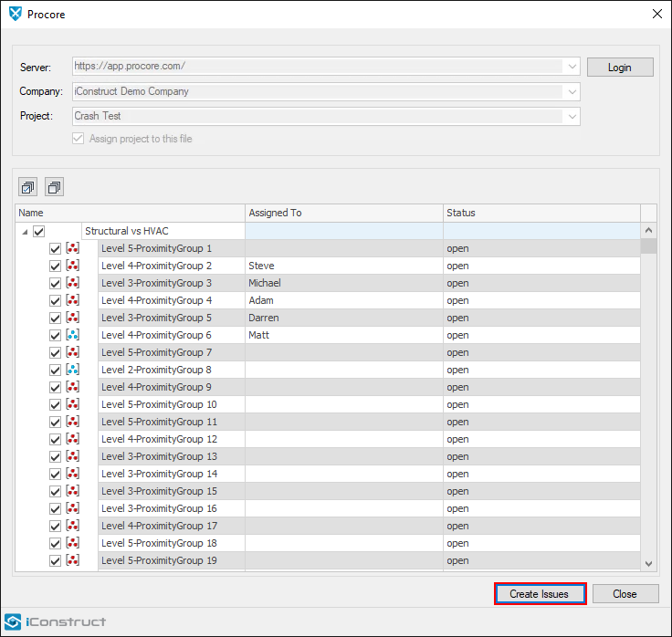Click the clash icon for Level 3-ProximityGroup 16
This screenshot has height=637, width=672.
point(73,508)
